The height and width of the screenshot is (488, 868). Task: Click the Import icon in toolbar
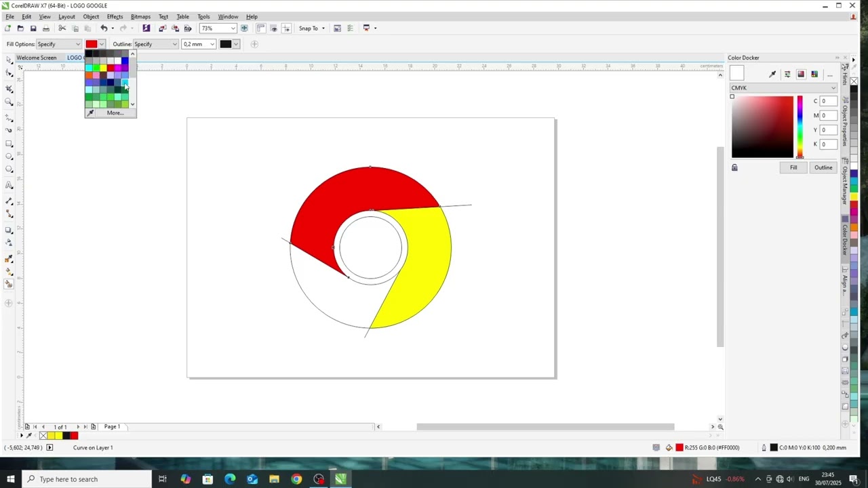(162, 28)
